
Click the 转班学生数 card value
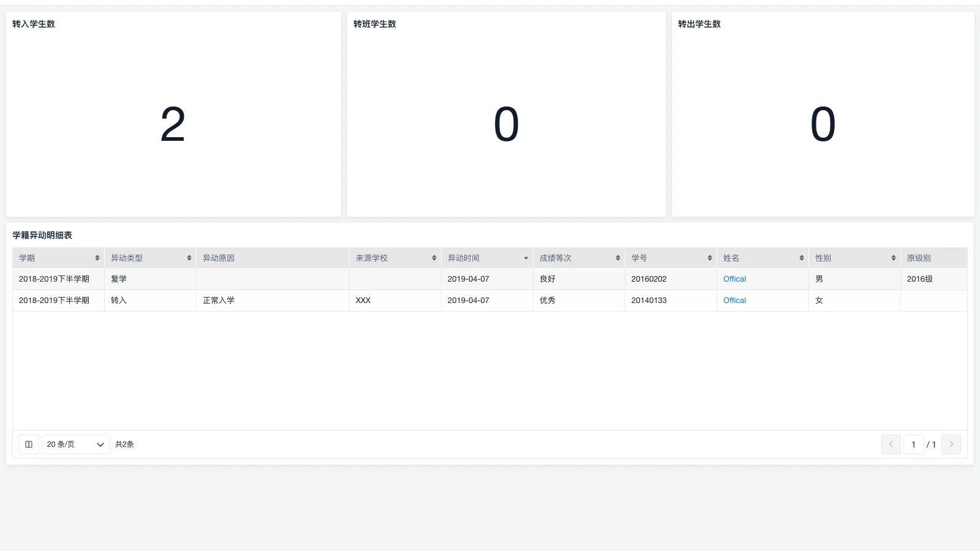[x=506, y=124]
